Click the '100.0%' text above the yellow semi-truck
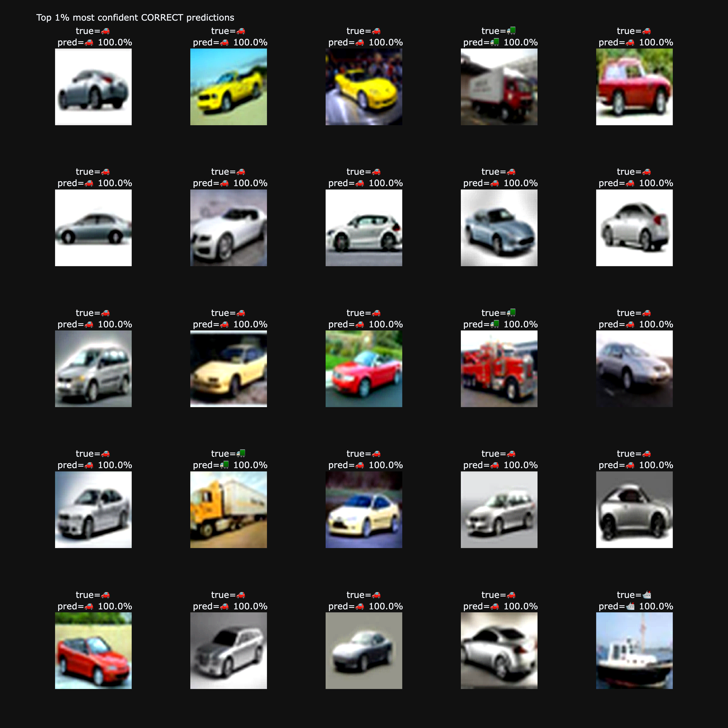This screenshot has width=728, height=728. pos(252,465)
